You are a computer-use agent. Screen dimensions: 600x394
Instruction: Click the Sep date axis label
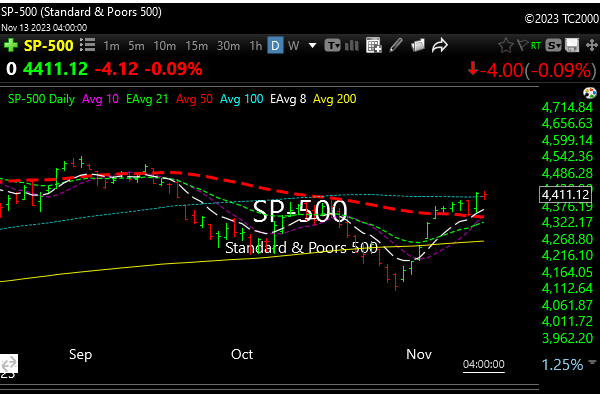(x=80, y=355)
